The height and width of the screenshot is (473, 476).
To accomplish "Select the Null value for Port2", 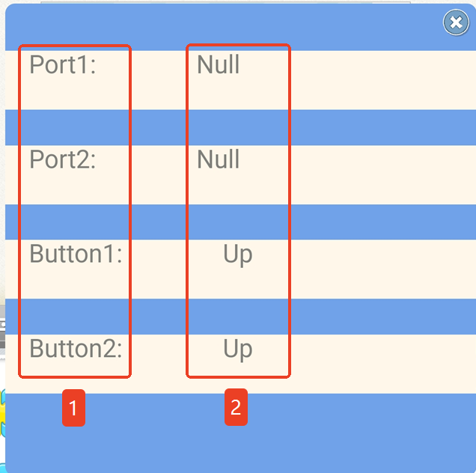I will 219,159.
